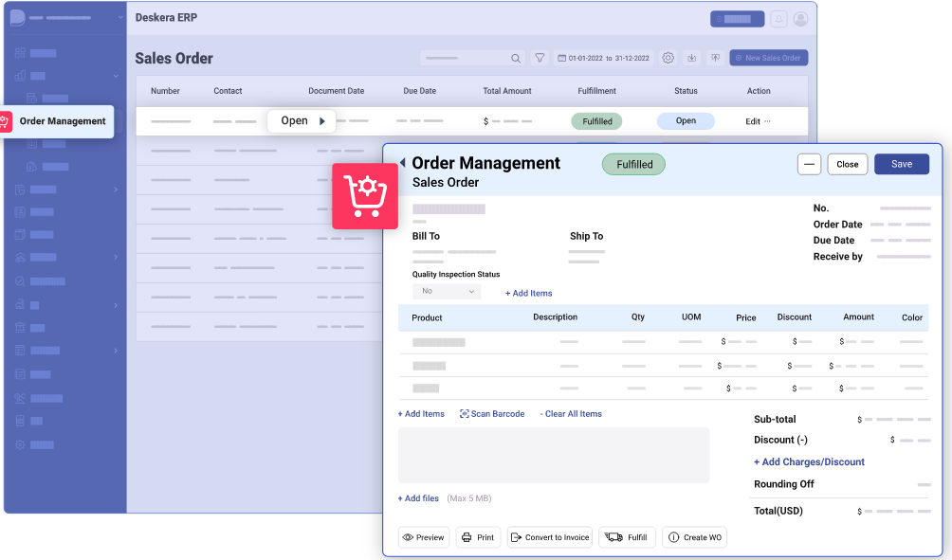Expand the Open row action arrow

tap(320, 120)
